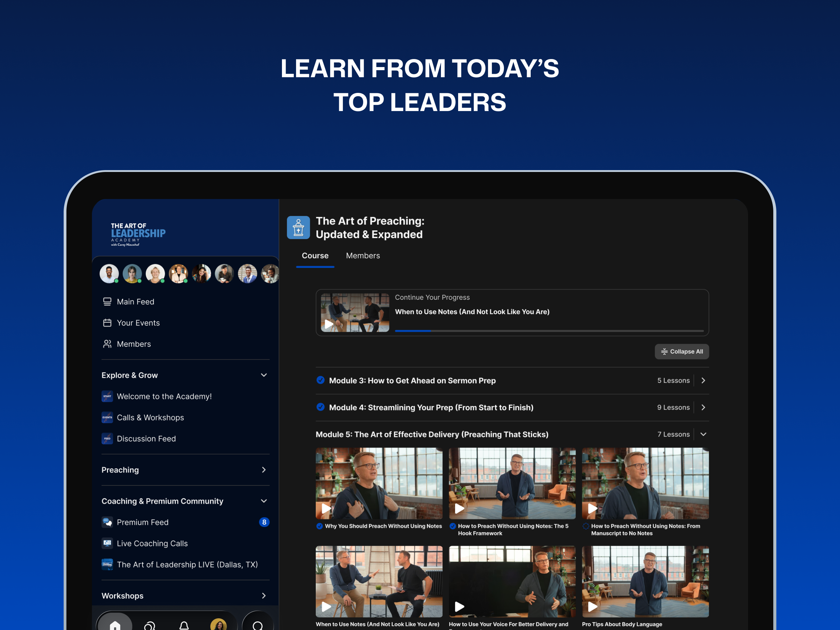Screen dimensions: 840x630
Task: Click the Discussion Feed icon
Action: tap(107, 439)
